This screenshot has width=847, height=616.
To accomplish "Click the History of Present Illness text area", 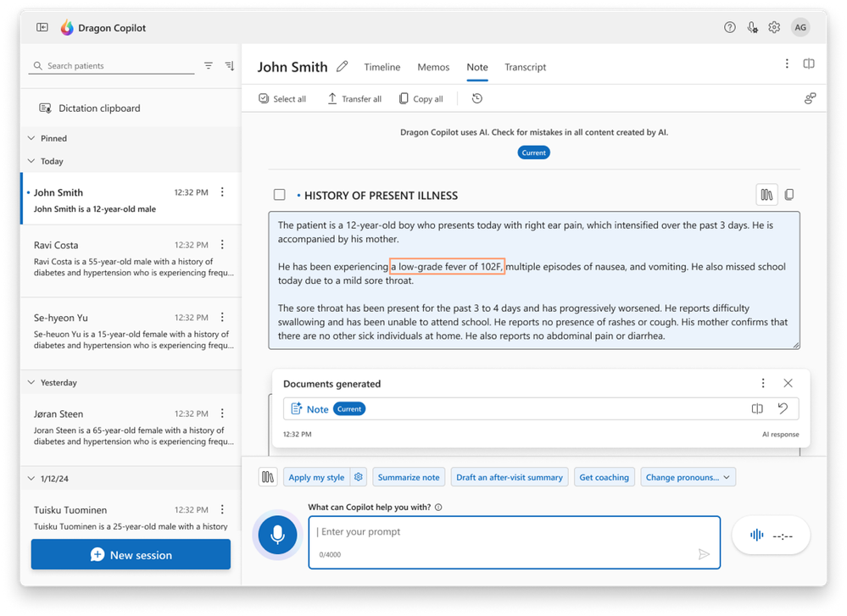I will (534, 280).
